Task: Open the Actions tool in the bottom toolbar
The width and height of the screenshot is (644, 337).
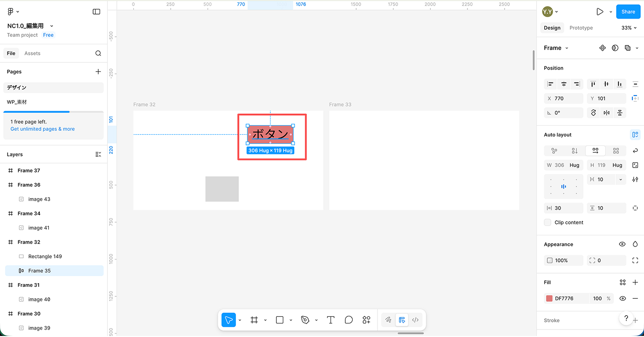Action: pos(366,320)
